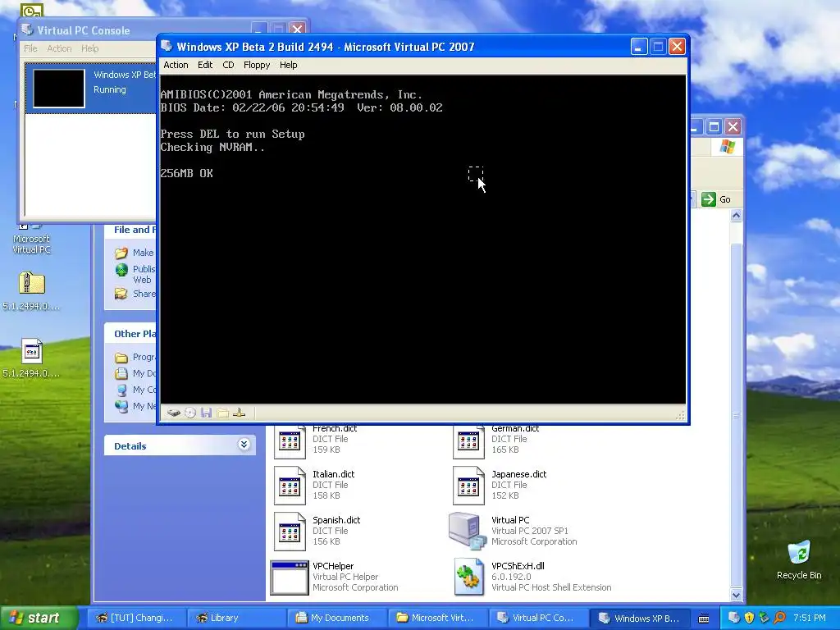Switch to the Microsoft Virt... folder taskbar button
Viewport: 840px width, 630px height.
pyautogui.click(x=436, y=618)
